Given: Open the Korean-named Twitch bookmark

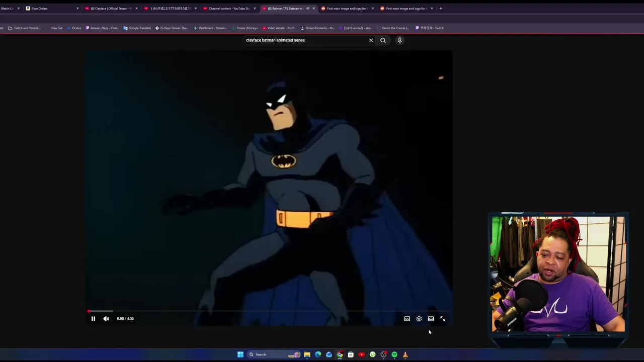Looking at the screenshot, I should [x=429, y=28].
